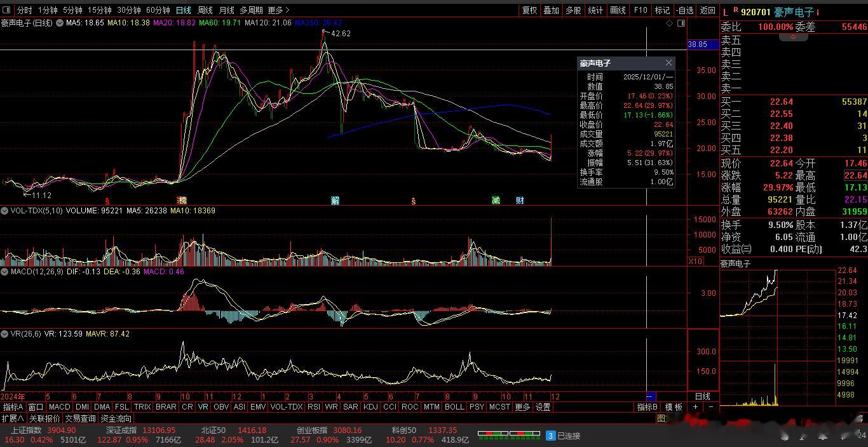Toggle the right panel icon beside the diamond
This screenshot has height=447, width=868.
(681, 23)
